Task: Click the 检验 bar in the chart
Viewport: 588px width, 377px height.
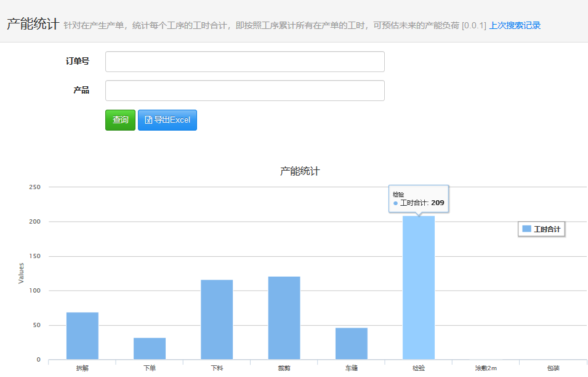Action: (x=419, y=288)
